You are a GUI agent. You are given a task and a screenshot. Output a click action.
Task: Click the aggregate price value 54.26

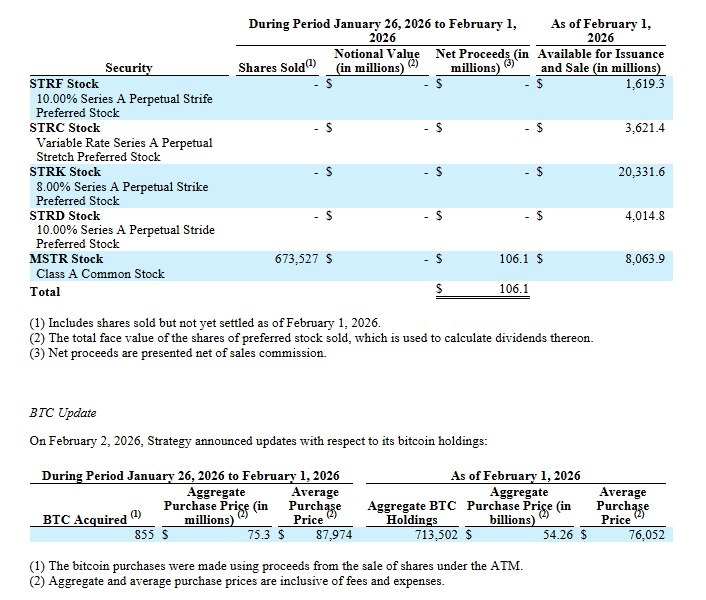pos(558,535)
